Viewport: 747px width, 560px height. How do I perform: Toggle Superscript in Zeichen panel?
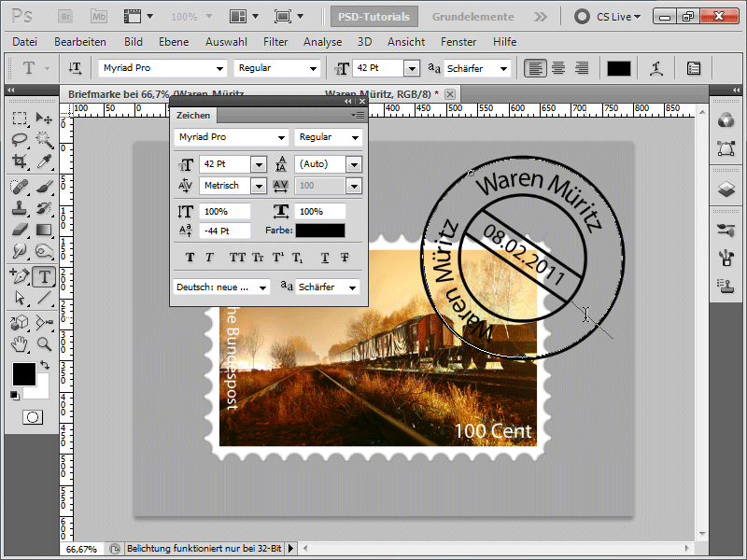[277, 258]
